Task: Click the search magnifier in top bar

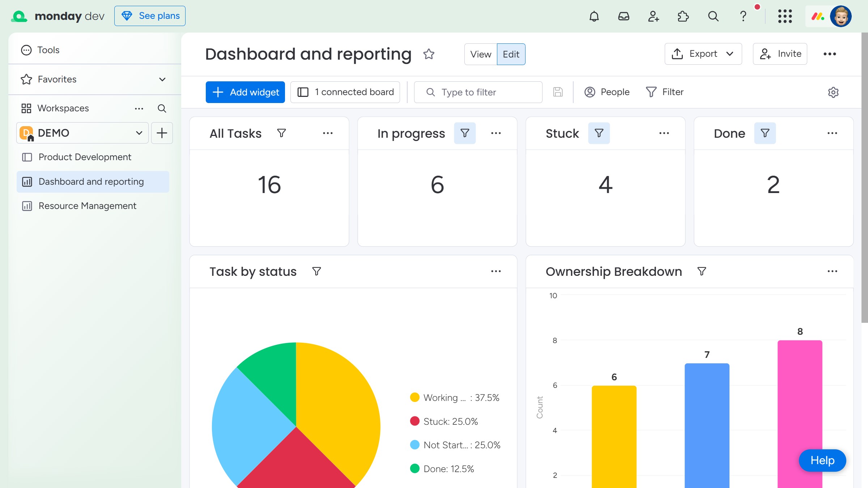Action: coord(713,16)
